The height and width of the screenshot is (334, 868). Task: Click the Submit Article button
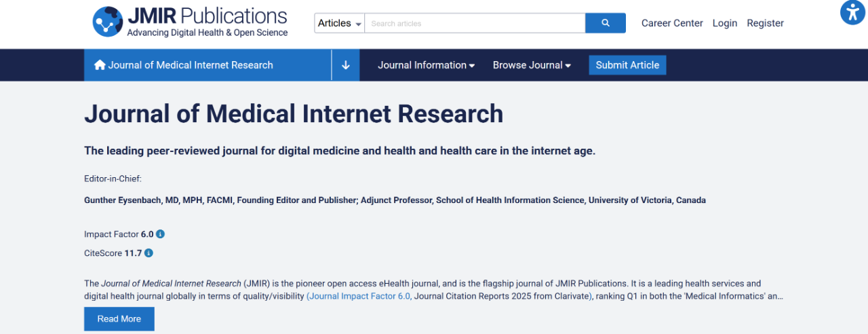(627, 65)
